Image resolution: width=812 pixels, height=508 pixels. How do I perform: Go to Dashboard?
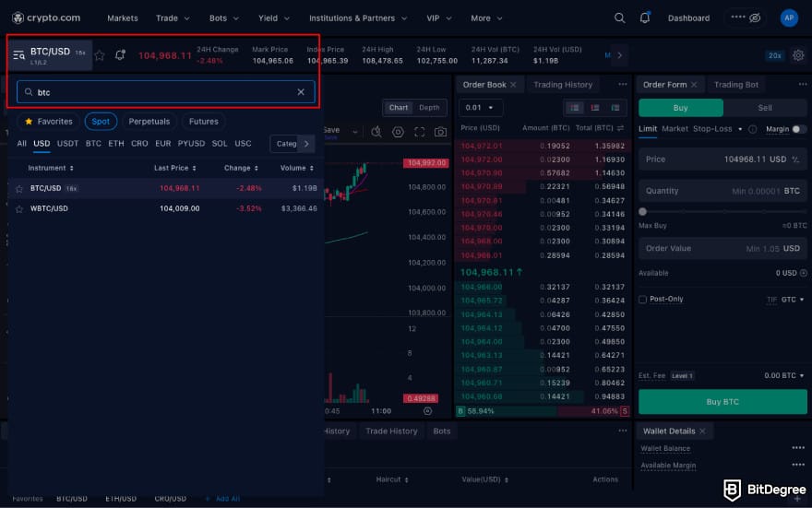point(688,18)
